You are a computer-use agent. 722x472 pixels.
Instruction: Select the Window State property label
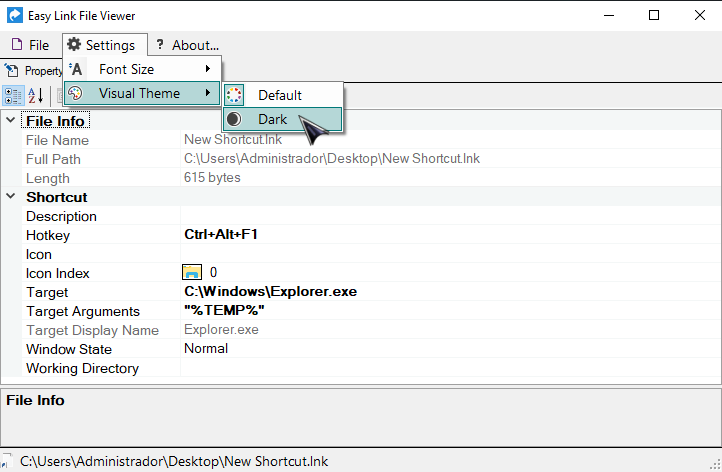pyautogui.click(x=69, y=350)
